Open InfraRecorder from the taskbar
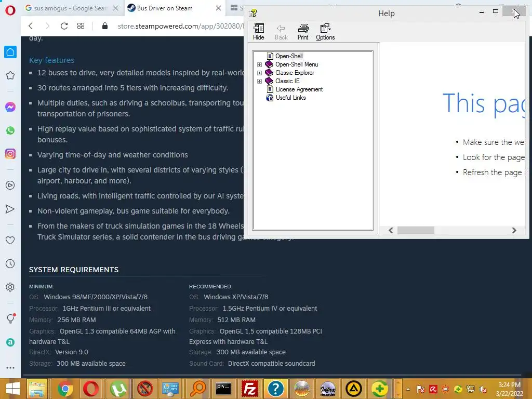This screenshot has width=532, height=399. point(328,389)
